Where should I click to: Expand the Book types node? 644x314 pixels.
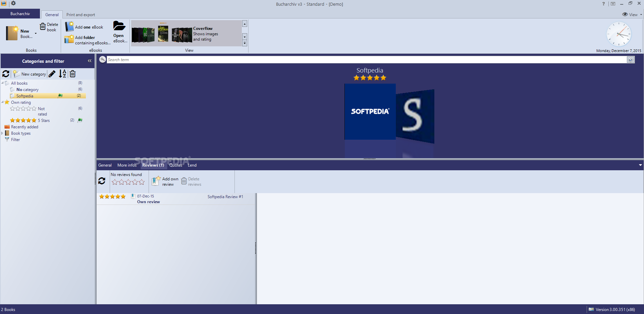point(2,133)
